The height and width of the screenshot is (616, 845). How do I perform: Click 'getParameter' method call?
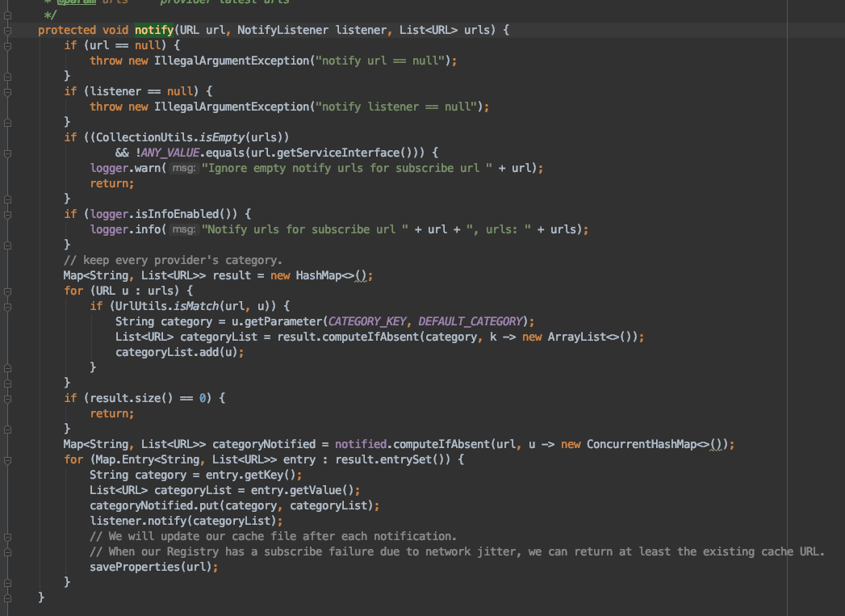283,322
